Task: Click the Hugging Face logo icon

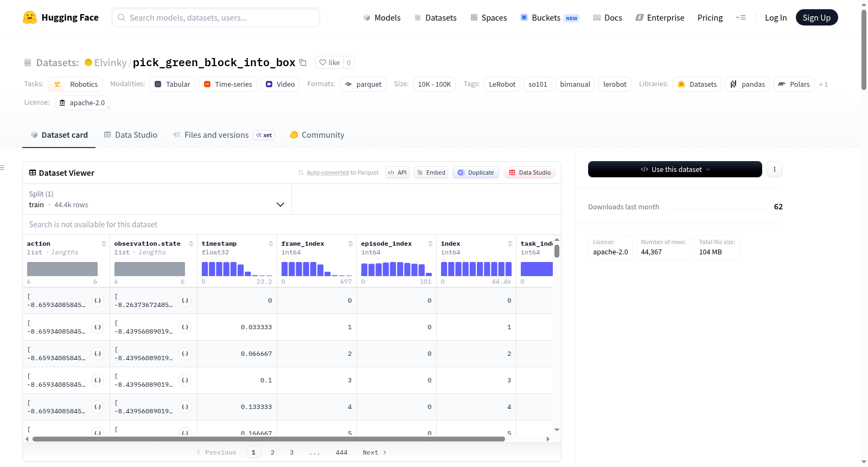Action: pos(30,17)
